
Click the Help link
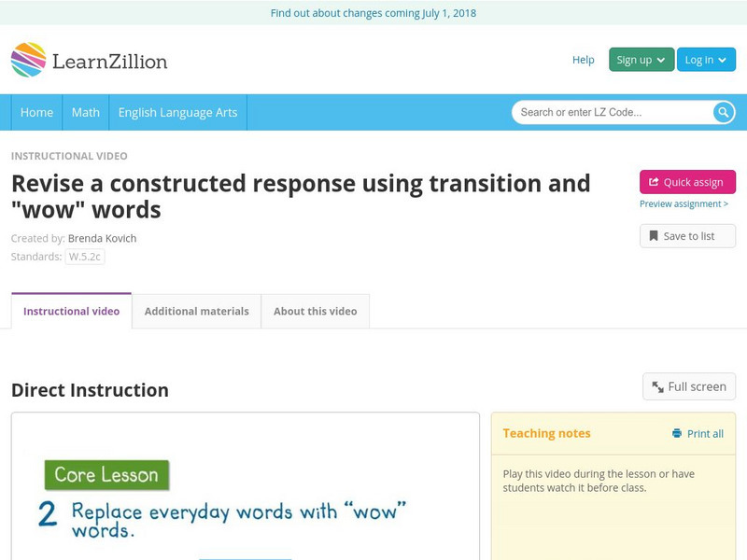[583, 60]
